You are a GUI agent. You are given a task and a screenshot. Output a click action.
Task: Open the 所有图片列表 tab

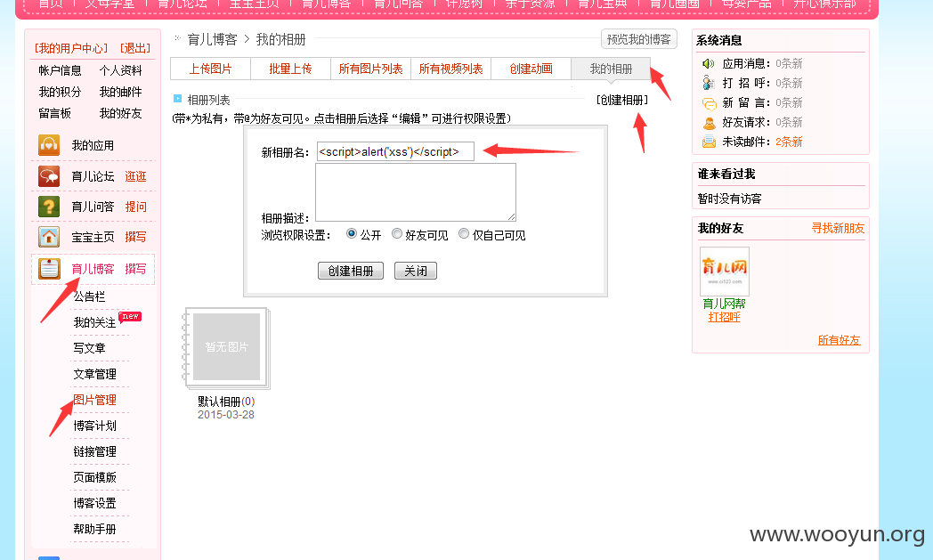tap(370, 69)
